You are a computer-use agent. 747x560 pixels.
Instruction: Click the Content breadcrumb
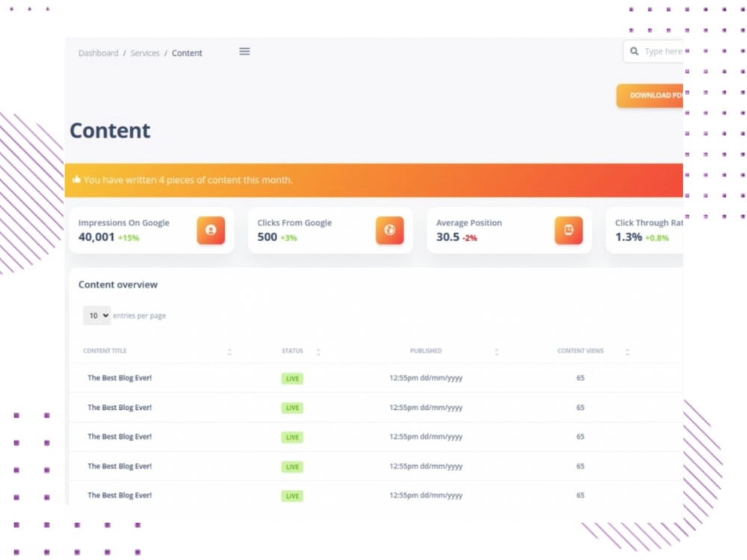click(x=187, y=53)
